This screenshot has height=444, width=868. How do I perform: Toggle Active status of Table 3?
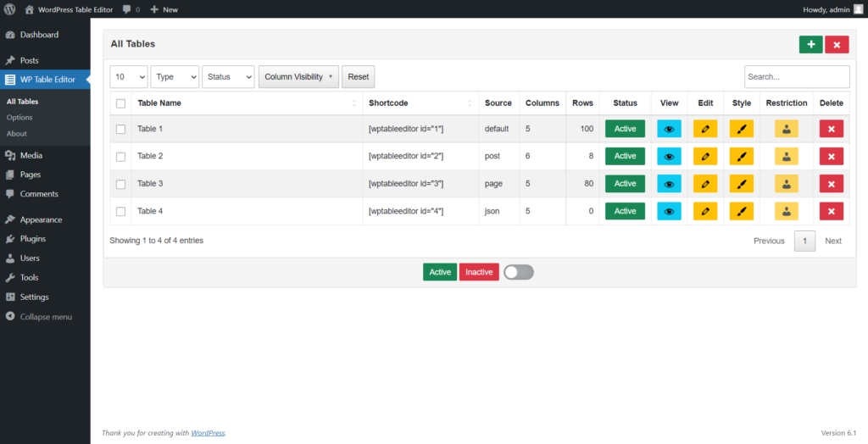[x=625, y=184]
